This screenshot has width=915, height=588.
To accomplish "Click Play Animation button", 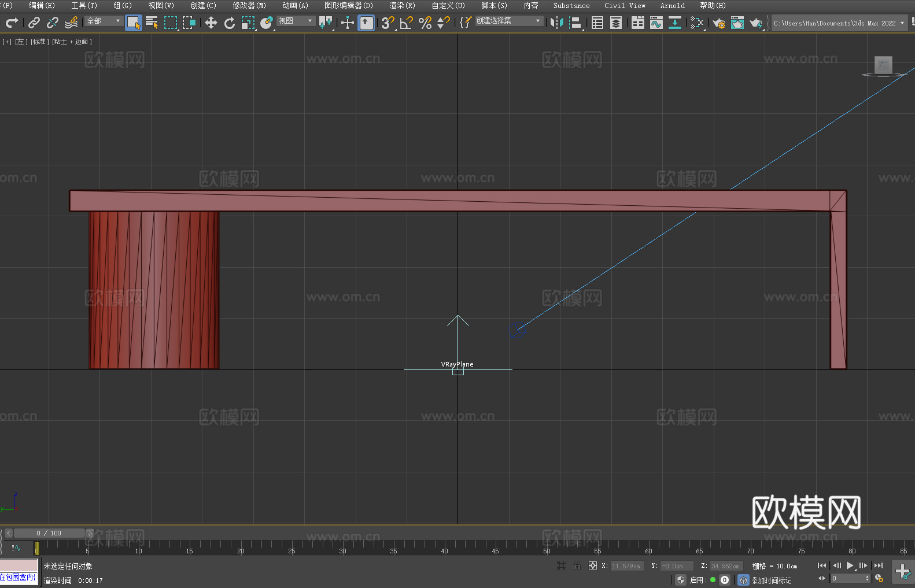I will point(850,565).
